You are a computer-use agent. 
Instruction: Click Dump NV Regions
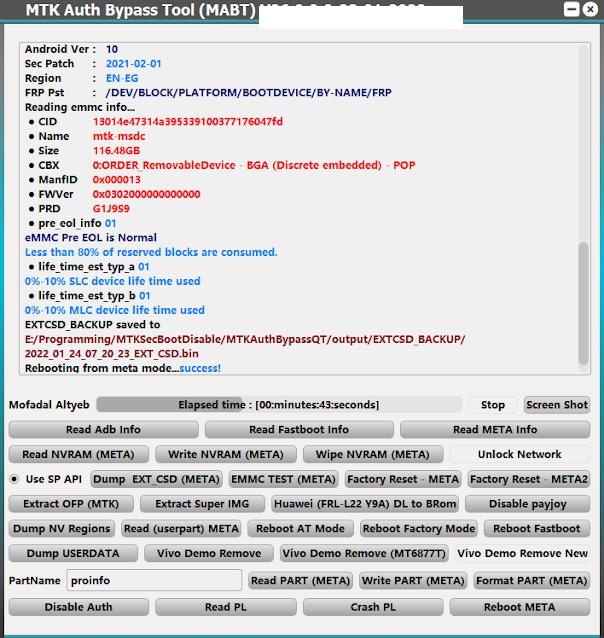click(x=62, y=529)
